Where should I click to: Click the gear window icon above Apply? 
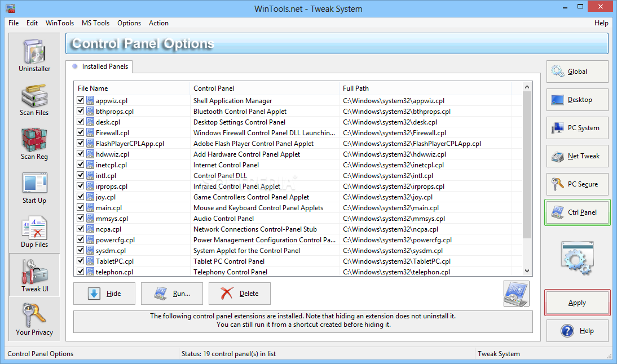pyautogui.click(x=577, y=258)
